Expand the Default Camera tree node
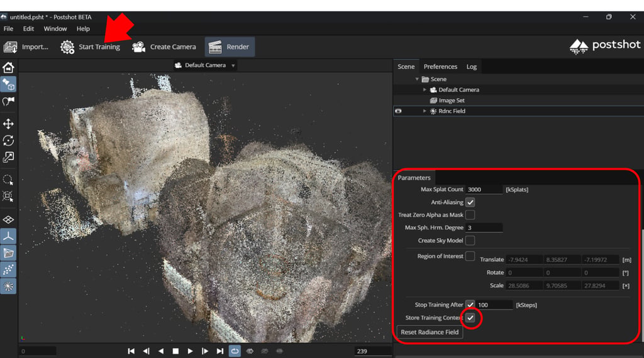The width and height of the screenshot is (644, 358). (x=425, y=90)
